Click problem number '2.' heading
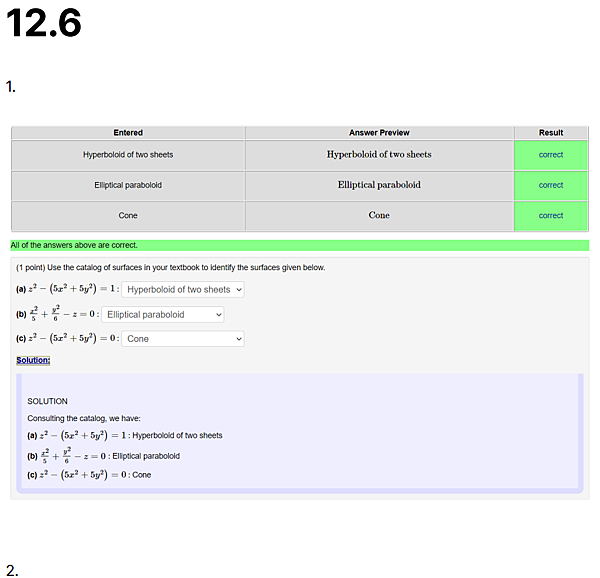The height and width of the screenshot is (578, 600). [12, 570]
